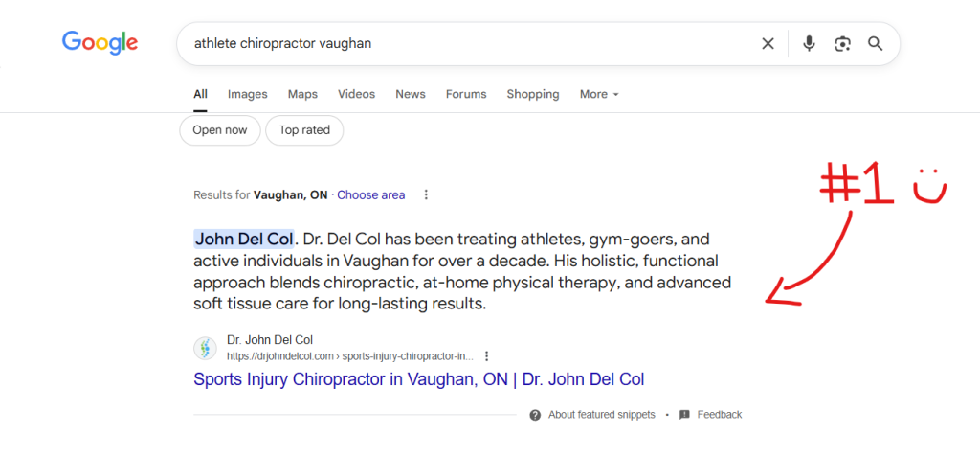Screen dimensions: 980x457
Task: Switch to the Maps tab
Action: 302,94
